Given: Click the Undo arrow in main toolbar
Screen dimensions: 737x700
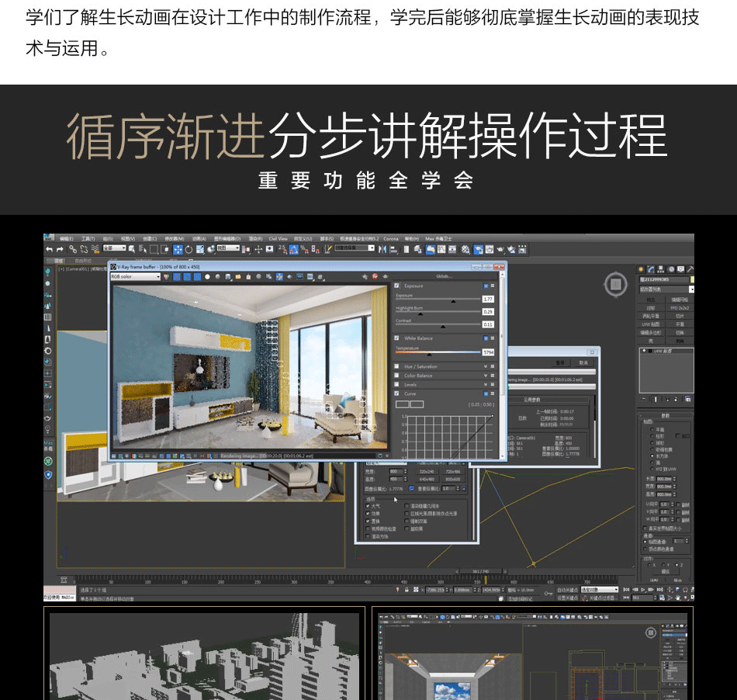Looking at the screenshot, I should click(50, 249).
